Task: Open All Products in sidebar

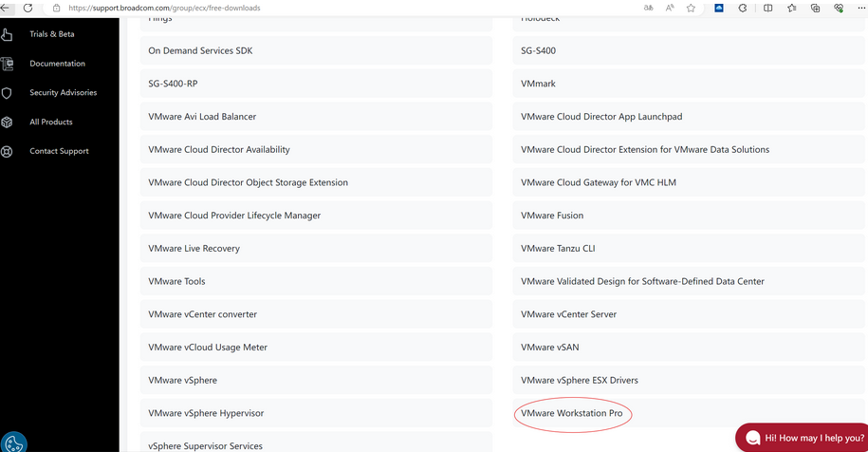Action: [51, 122]
